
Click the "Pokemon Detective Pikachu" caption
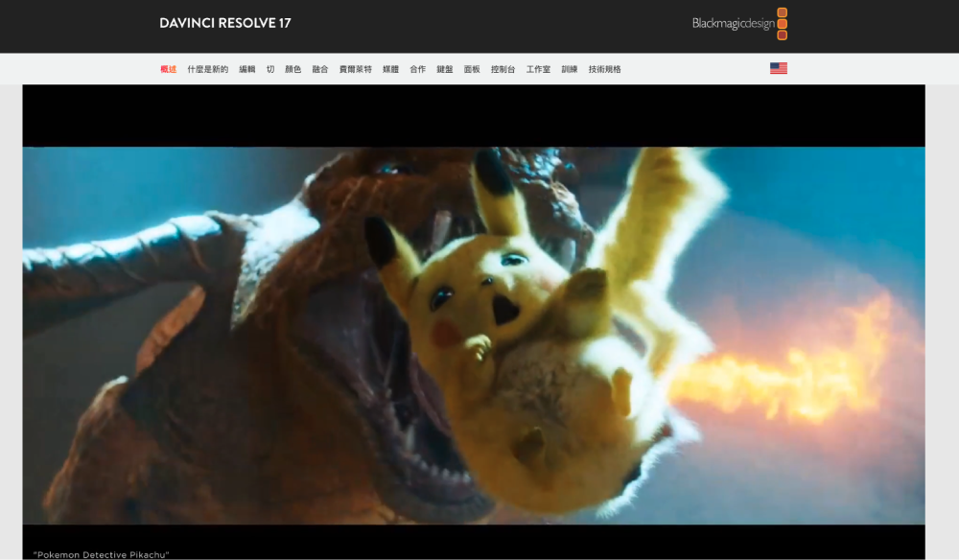102,554
